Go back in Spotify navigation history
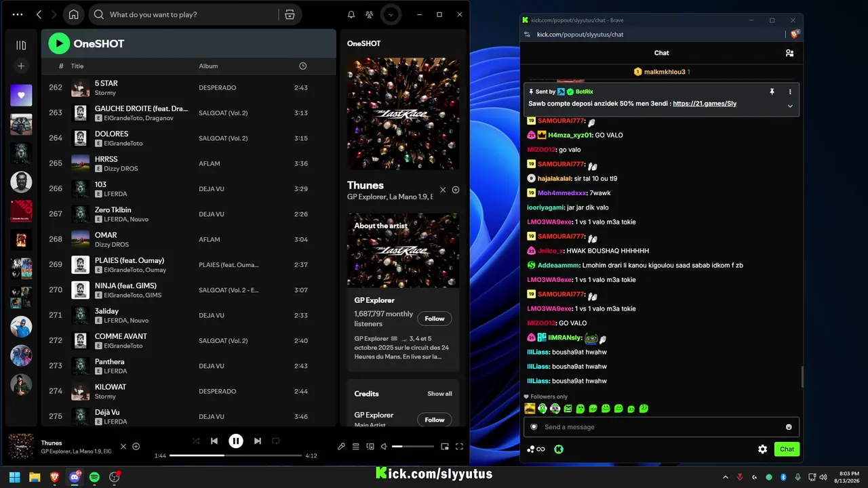The image size is (868, 488). [39, 14]
